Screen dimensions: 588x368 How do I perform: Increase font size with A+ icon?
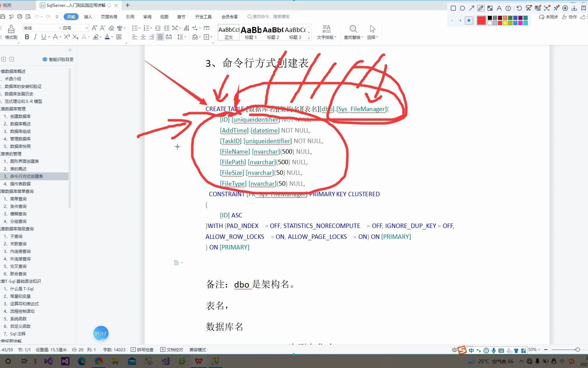94,28
